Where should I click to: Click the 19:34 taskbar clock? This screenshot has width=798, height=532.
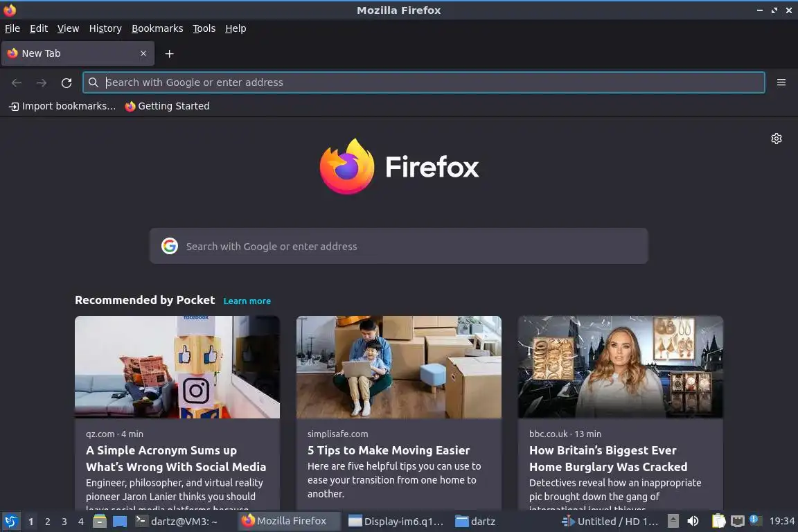coord(781,521)
